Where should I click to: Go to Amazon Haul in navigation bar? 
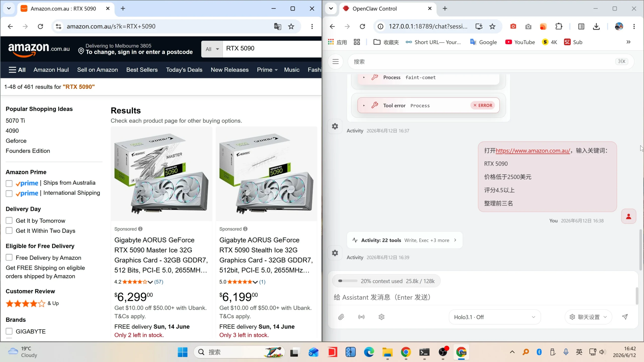tap(51, 70)
